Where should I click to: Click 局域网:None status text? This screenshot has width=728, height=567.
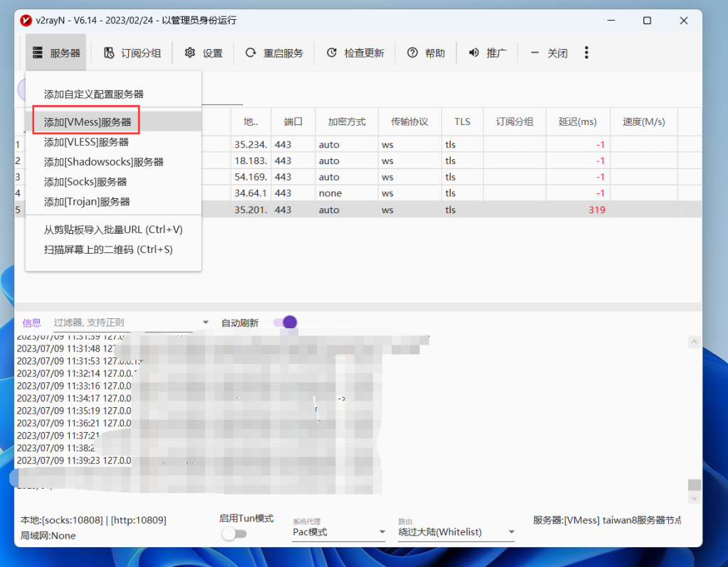coord(48,536)
